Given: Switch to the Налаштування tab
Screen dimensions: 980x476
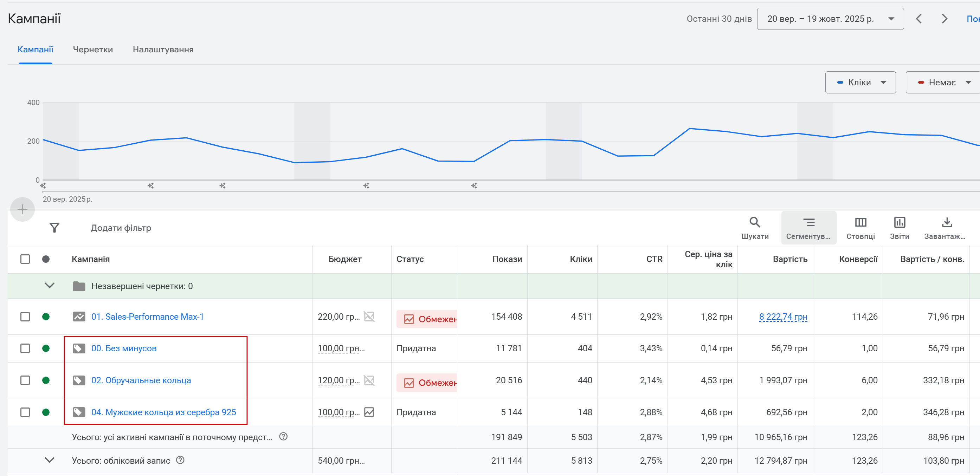Looking at the screenshot, I should point(163,50).
